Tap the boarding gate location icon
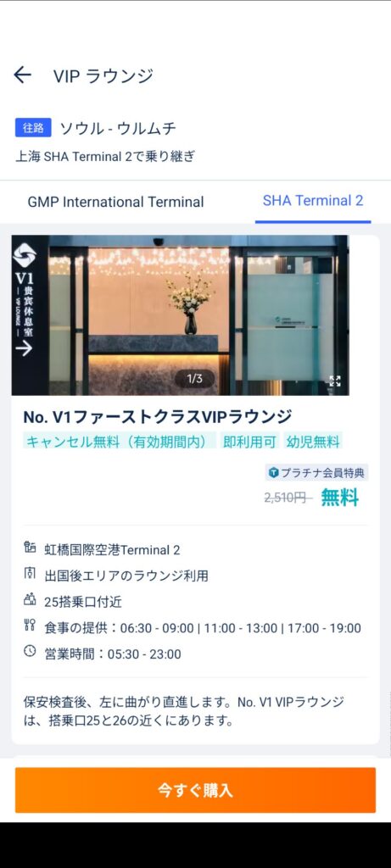The width and height of the screenshot is (391, 868). coord(30,600)
